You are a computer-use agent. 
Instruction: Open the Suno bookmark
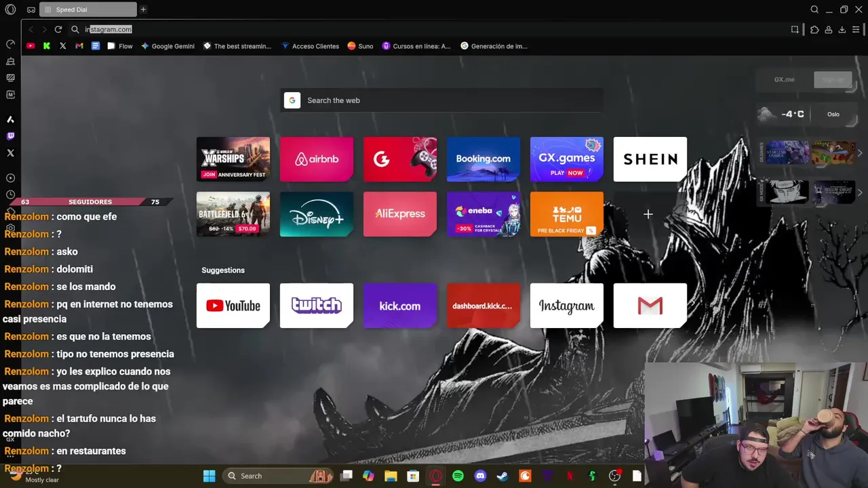(x=360, y=46)
